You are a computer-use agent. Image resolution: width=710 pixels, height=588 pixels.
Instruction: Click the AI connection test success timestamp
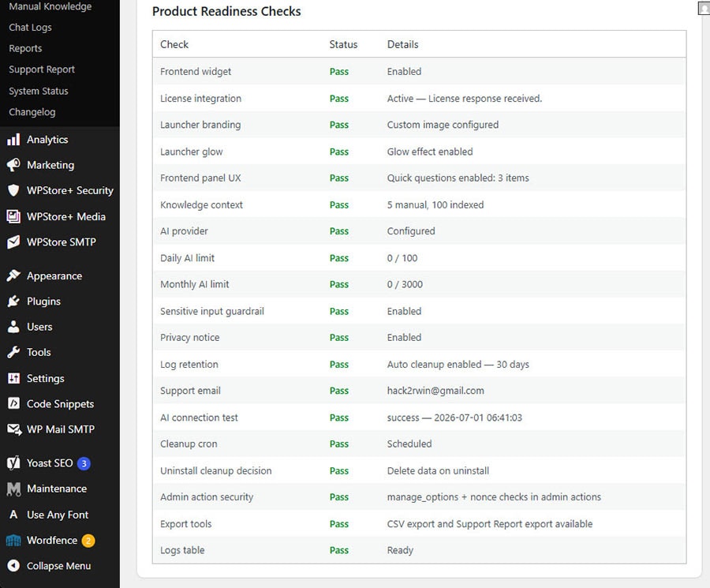454,418
